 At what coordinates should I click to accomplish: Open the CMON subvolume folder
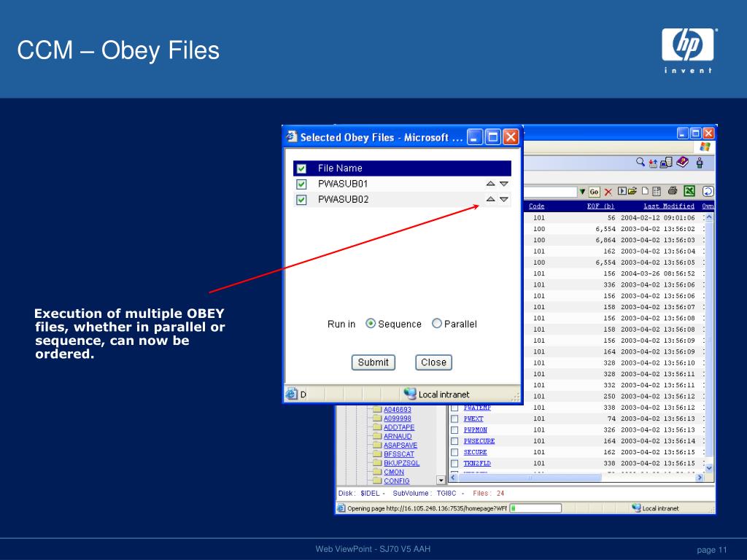coord(394,472)
